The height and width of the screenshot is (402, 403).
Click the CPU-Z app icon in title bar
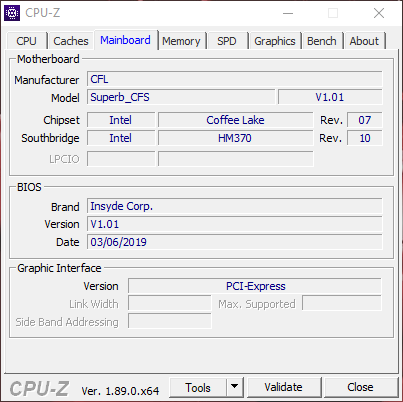pos(12,13)
